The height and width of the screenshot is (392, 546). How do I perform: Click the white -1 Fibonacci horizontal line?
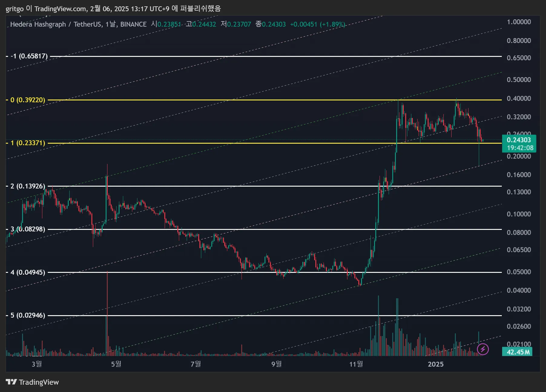tap(275, 56)
